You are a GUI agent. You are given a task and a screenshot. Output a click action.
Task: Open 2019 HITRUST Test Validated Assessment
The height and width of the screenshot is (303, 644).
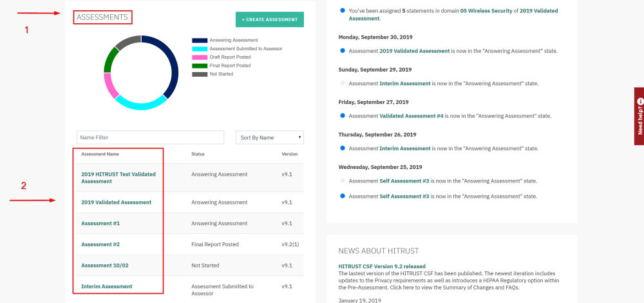click(x=118, y=177)
